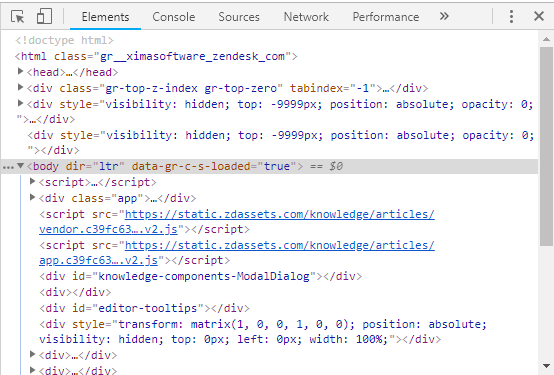Click the scroll down arrow
This screenshot has height=375, width=554.
(x=546, y=366)
